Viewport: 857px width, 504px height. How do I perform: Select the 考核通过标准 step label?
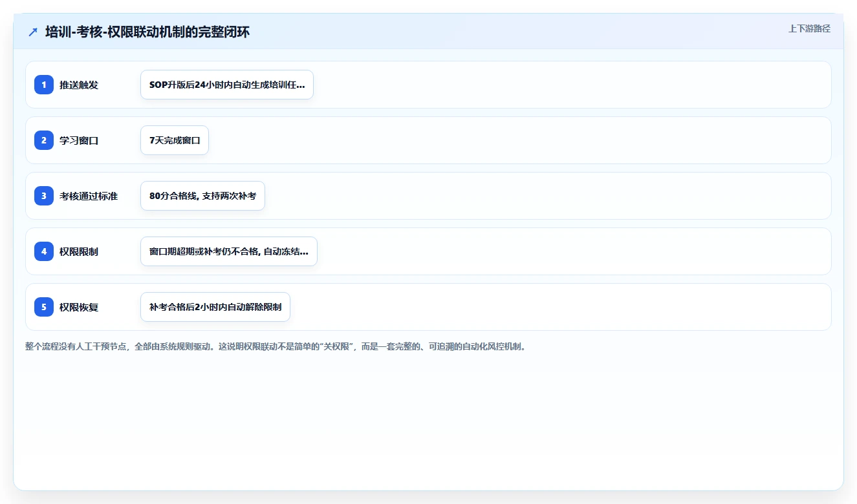pyautogui.click(x=89, y=196)
